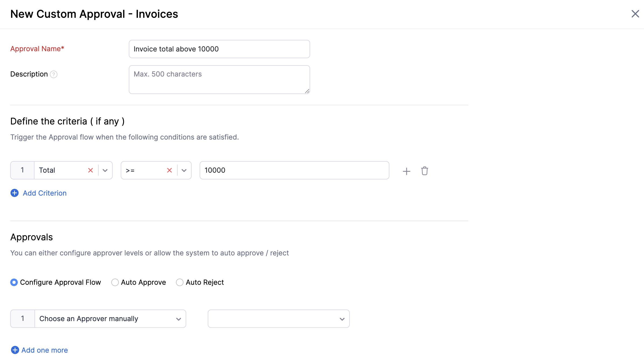Enable Auto Approve
The height and width of the screenshot is (361, 644).
point(115,282)
